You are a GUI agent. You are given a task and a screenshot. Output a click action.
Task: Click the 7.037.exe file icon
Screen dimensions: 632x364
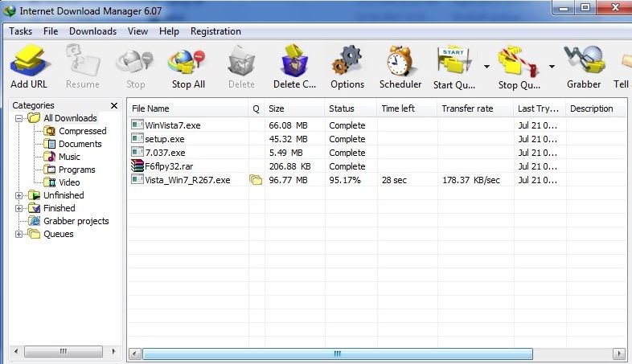[x=137, y=152]
